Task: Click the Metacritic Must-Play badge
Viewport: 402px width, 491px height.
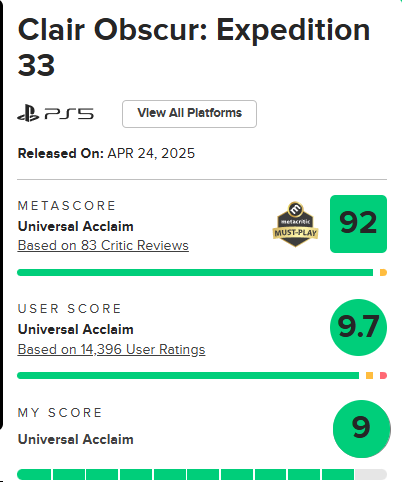Action: coord(295,224)
